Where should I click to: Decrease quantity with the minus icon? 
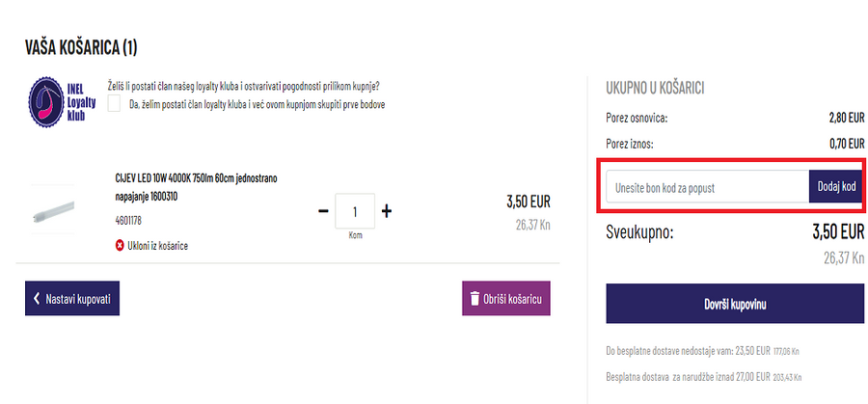[323, 211]
